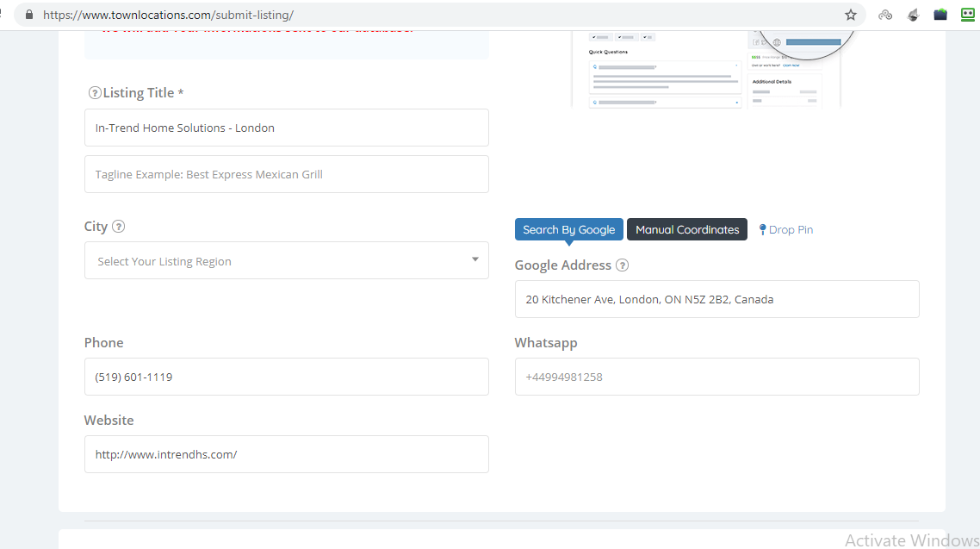Edit the Phone number field
The height and width of the screenshot is (549, 980).
pos(286,377)
